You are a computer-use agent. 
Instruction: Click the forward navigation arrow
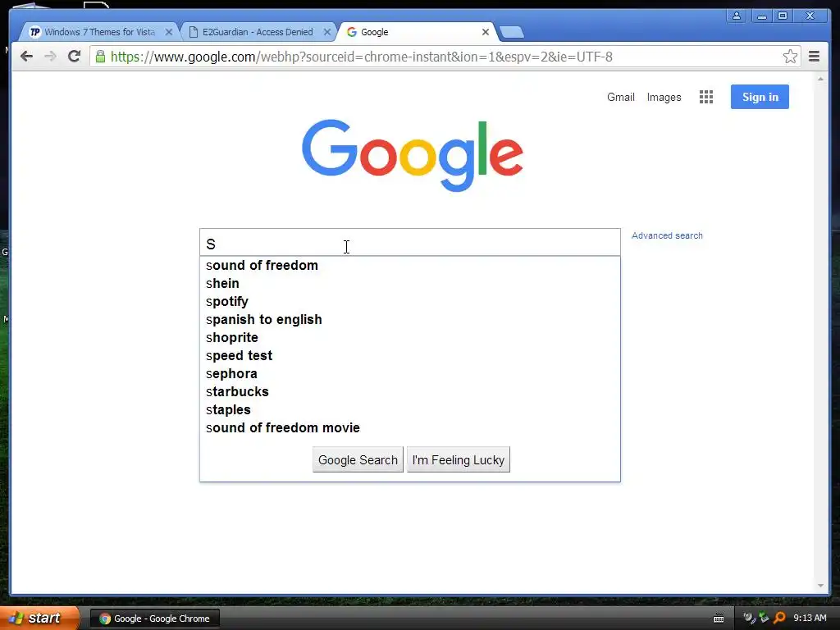pos(50,57)
